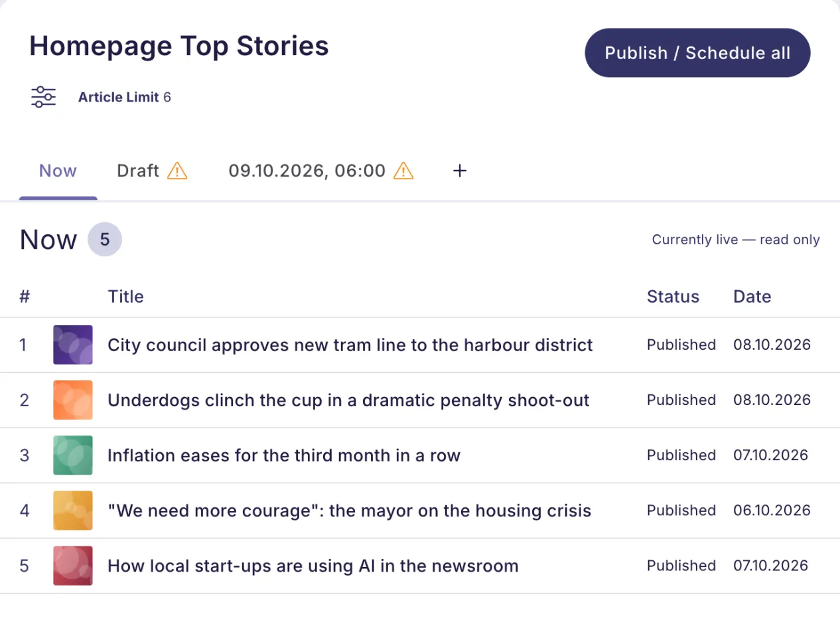Click the plus icon to add a tab
This screenshot has height=632, width=840.
click(459, 171)
